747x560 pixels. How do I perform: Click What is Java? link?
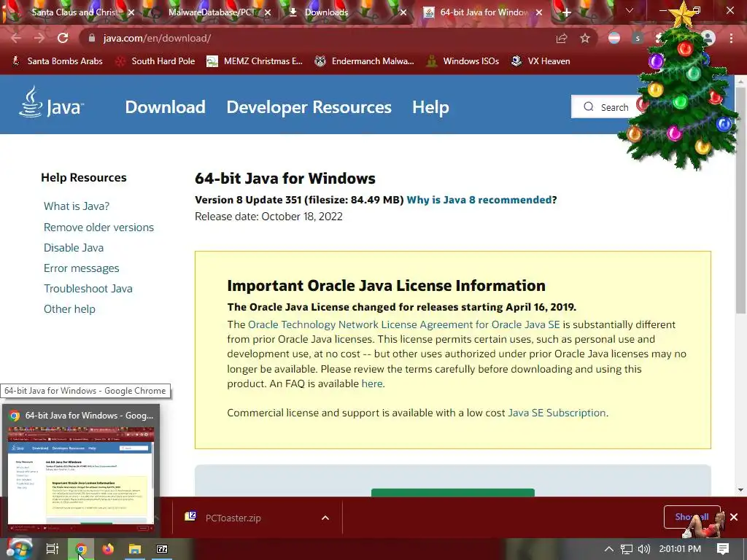(77, 206)
